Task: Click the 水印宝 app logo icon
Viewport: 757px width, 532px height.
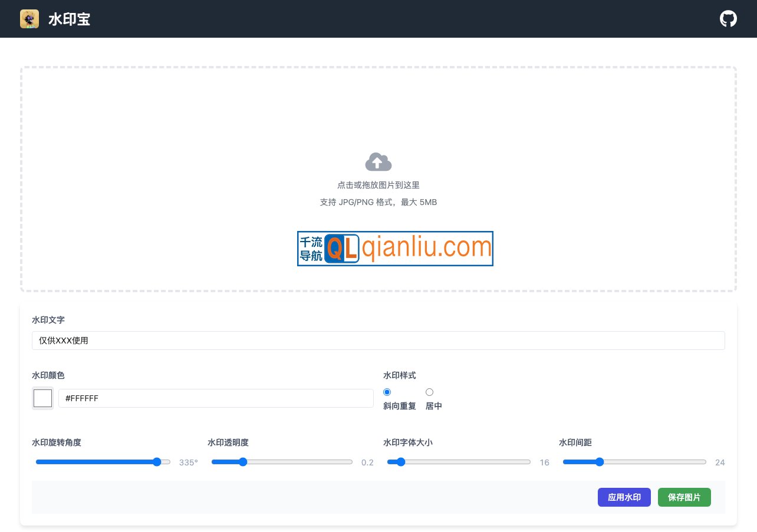Action: [x=29, y=19]
